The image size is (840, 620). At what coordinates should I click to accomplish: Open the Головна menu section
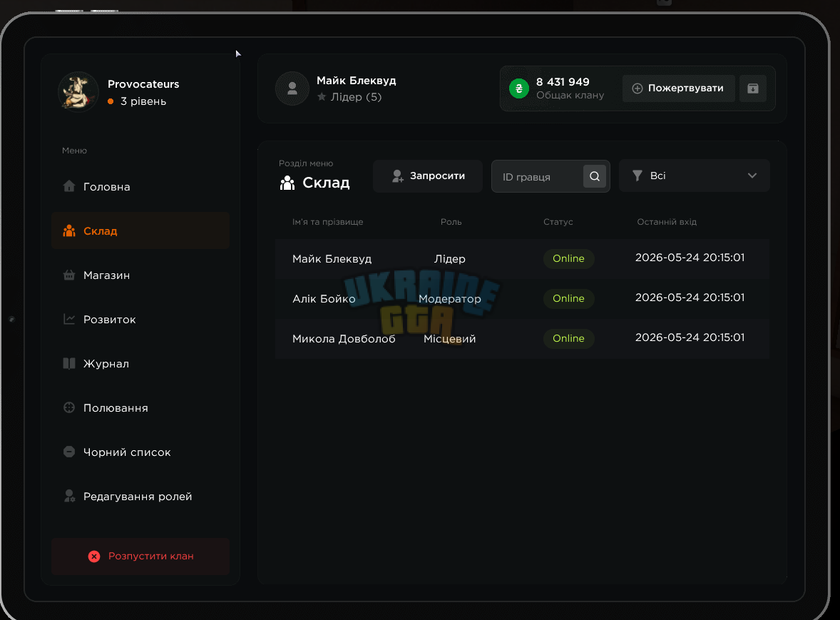coord(140,186)
